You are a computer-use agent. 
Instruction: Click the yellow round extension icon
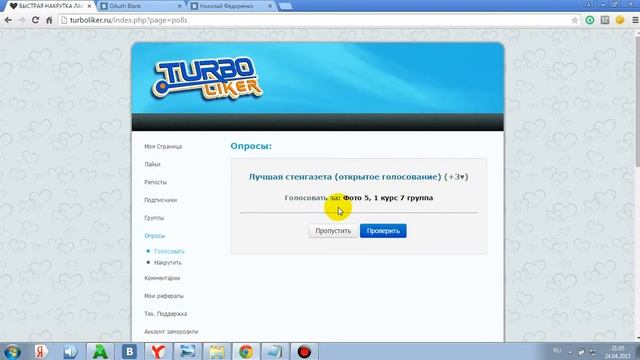620,20
